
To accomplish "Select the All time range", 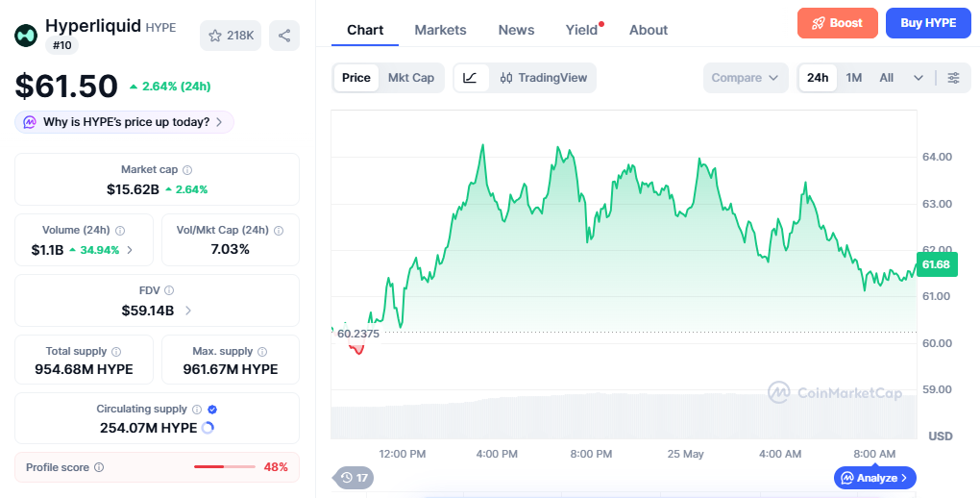I will (x=886, y=78).
